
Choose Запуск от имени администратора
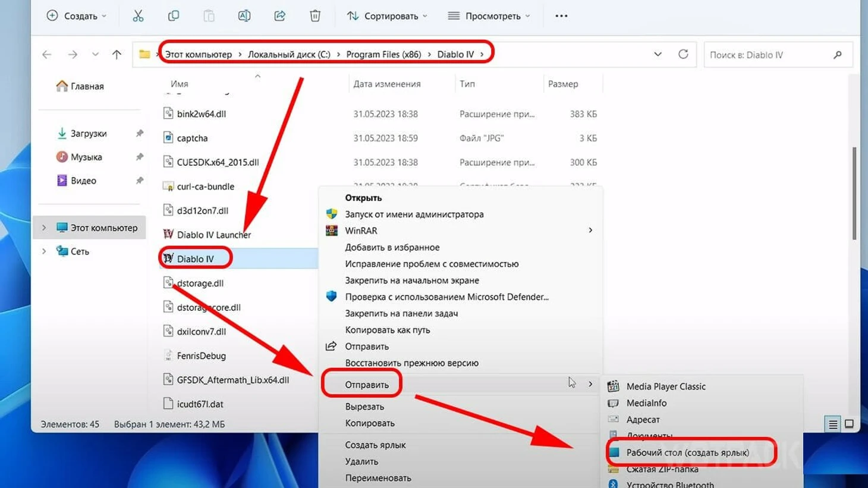414,214
